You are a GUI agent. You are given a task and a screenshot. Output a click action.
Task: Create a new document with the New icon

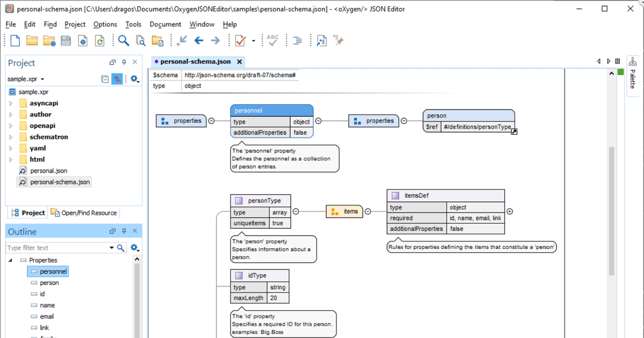14,40
